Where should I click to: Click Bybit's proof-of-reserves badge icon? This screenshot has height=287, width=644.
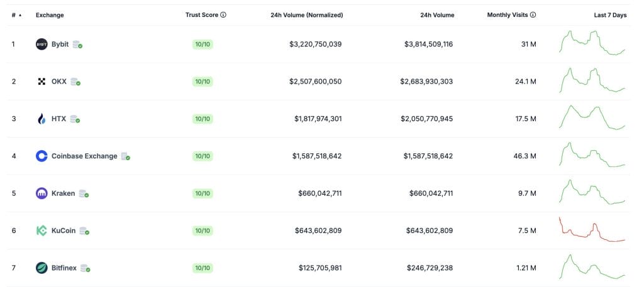[77, 45]
